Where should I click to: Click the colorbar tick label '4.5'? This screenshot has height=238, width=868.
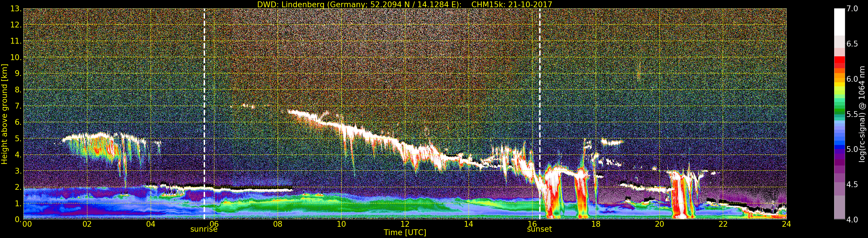[852, 185]
